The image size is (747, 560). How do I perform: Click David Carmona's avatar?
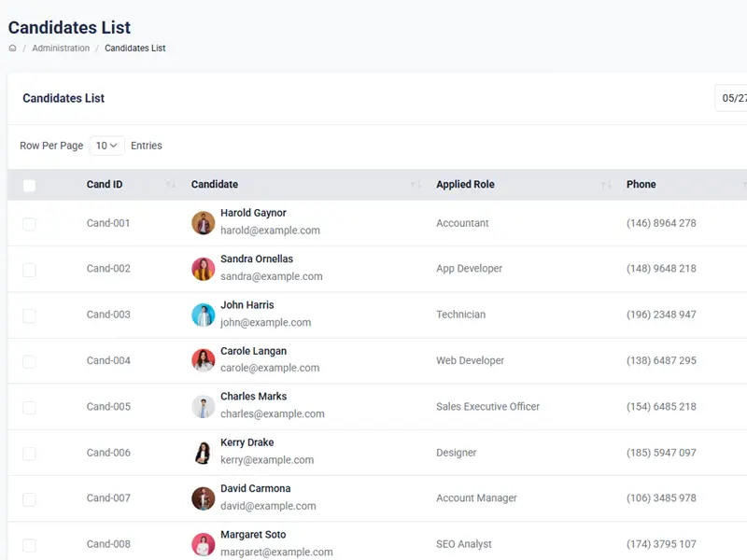203,498
